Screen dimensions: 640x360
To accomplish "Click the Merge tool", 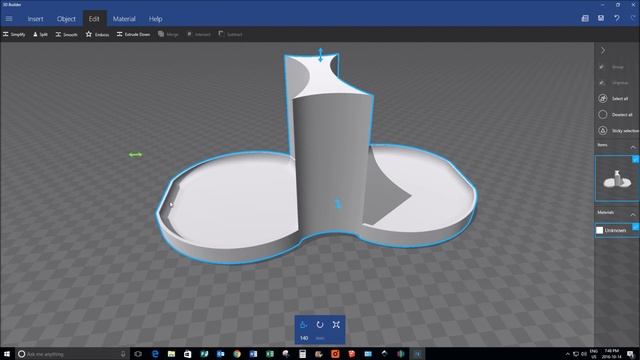I will pyautogui.click(x=168, y=35).
